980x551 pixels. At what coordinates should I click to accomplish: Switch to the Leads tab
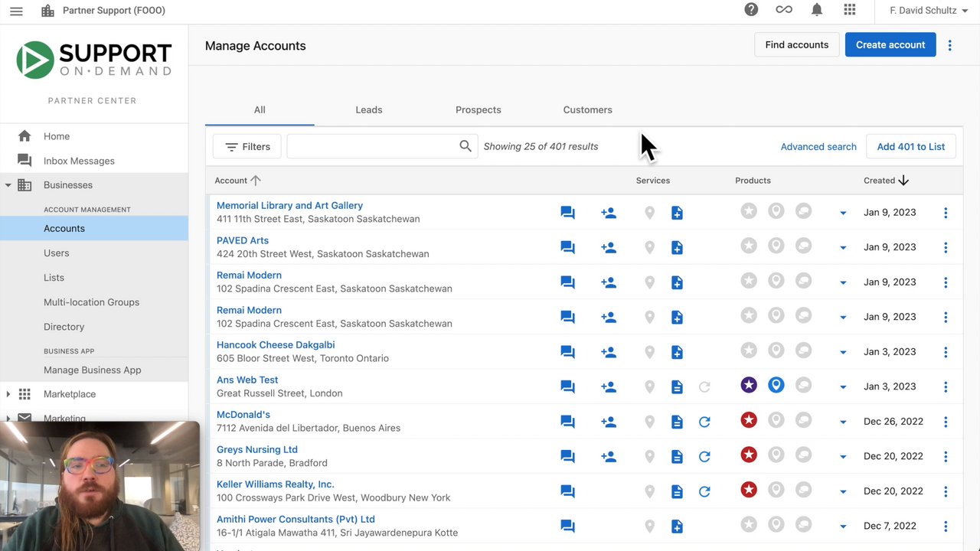pos(369,109)
